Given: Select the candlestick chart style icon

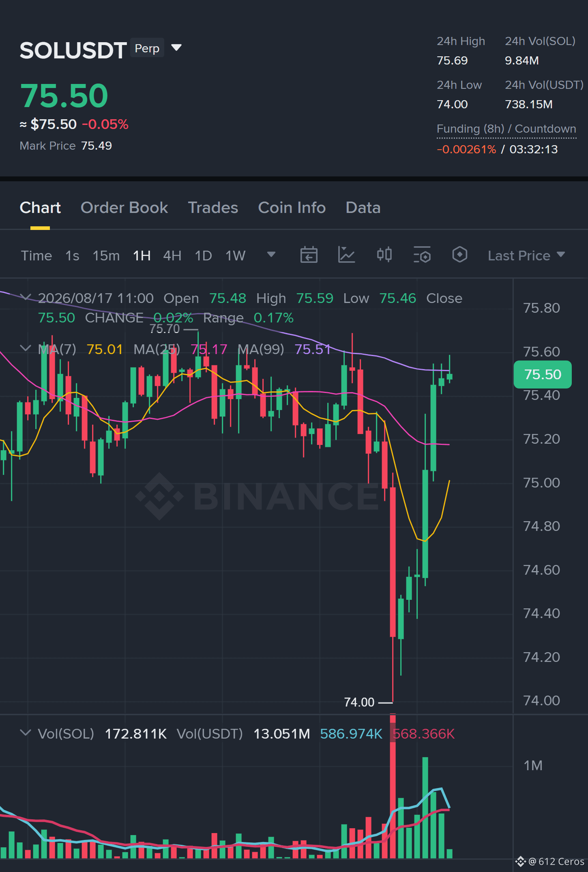Looking at the screenshot, I should pyautogui.click(x=384, y=255).
